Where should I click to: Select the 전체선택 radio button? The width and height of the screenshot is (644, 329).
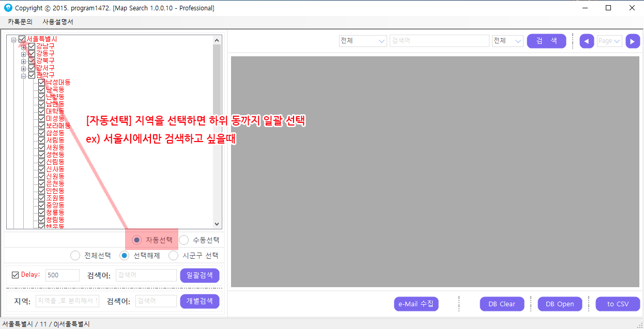pos(75,256)
